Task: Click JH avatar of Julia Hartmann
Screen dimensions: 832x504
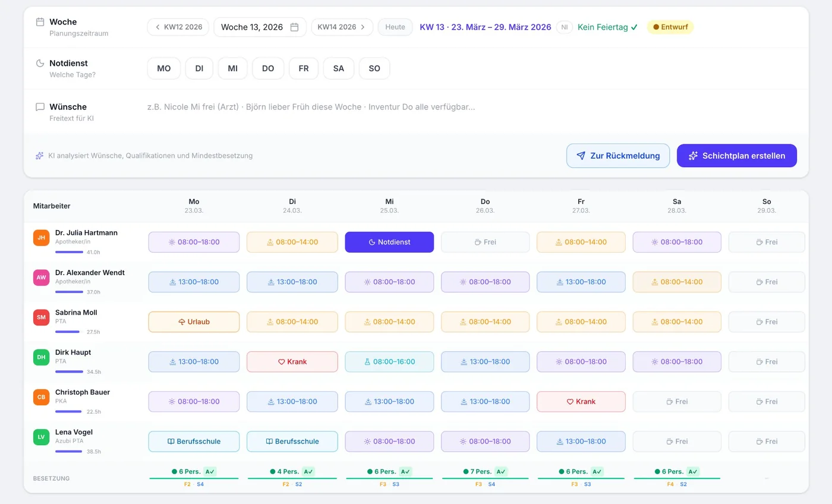Action: point(41,238)
